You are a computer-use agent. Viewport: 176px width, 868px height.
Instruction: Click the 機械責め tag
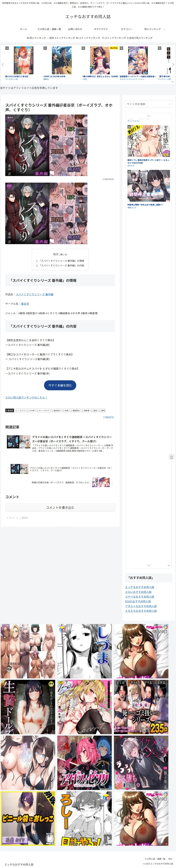click(76, 410)
